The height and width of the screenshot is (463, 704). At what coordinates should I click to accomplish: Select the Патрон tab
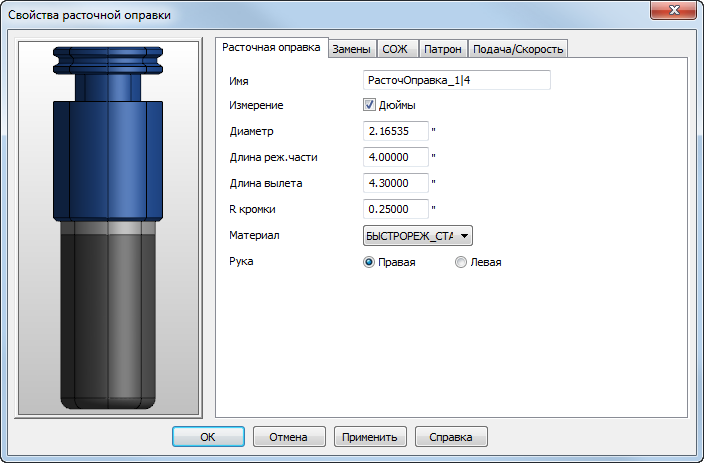click(443, 49)
